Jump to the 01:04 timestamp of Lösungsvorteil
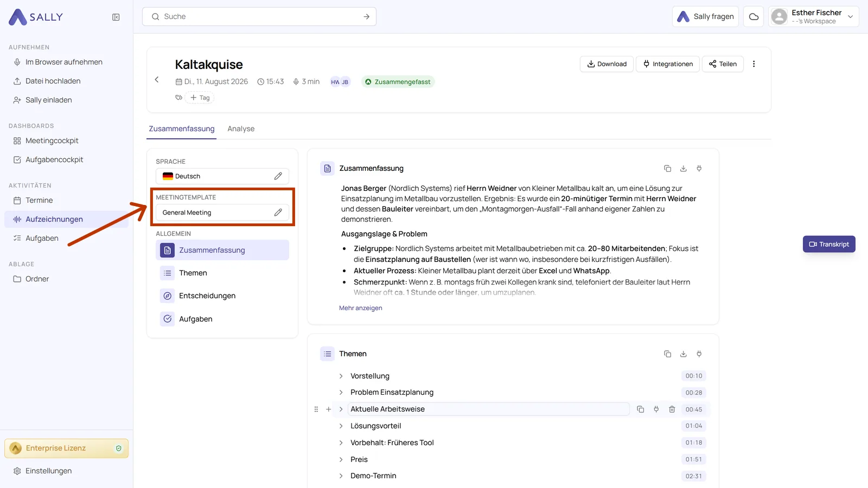 click(693, 426)
